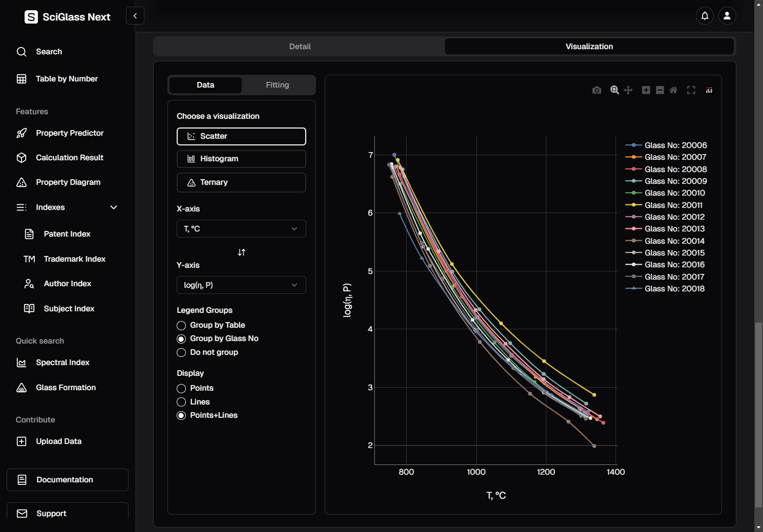Open notifications bell icon

tap(705, 16)
